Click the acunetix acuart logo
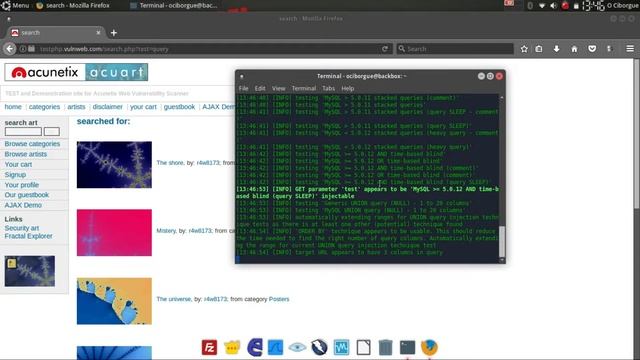 point(76,72)
